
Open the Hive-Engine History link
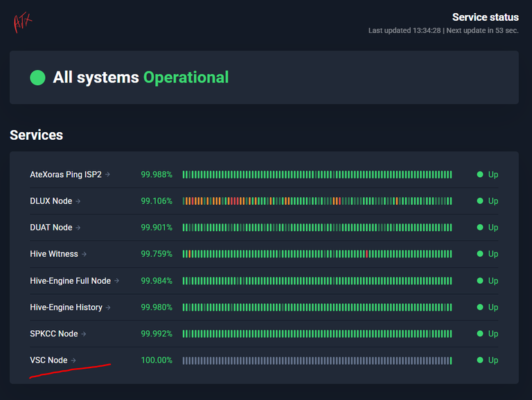point(70,307)
